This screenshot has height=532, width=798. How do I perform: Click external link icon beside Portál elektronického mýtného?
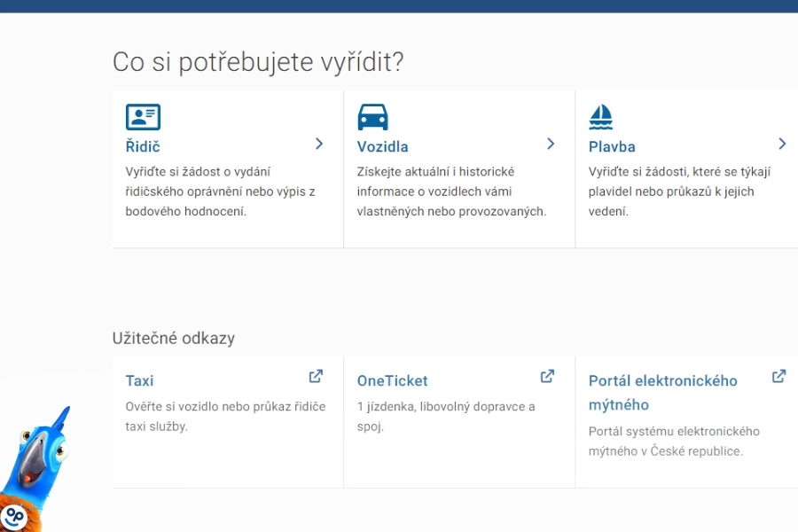click(778, 376)
